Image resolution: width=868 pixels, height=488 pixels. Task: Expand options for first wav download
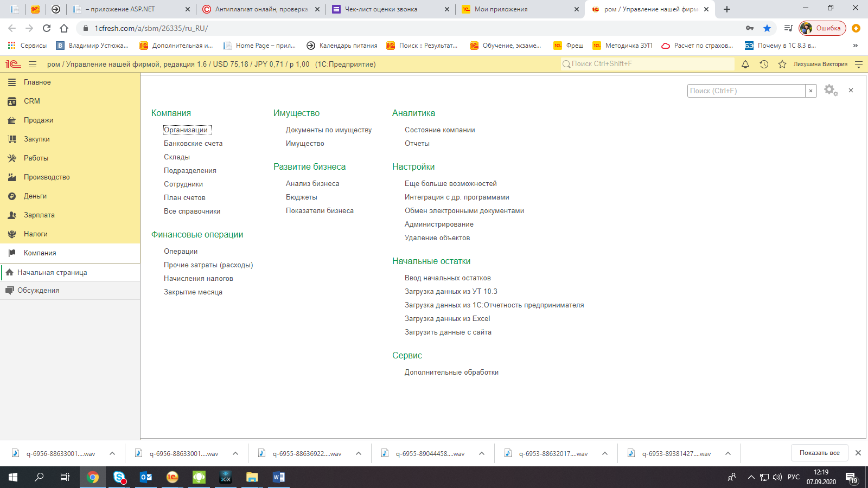click(112, 453)
